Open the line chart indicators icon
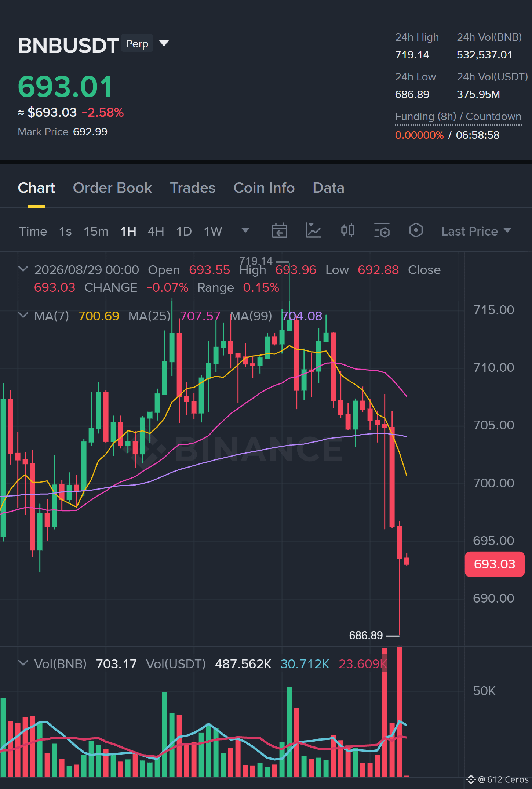The image size is (532, 789). click(x=313, y=231)
